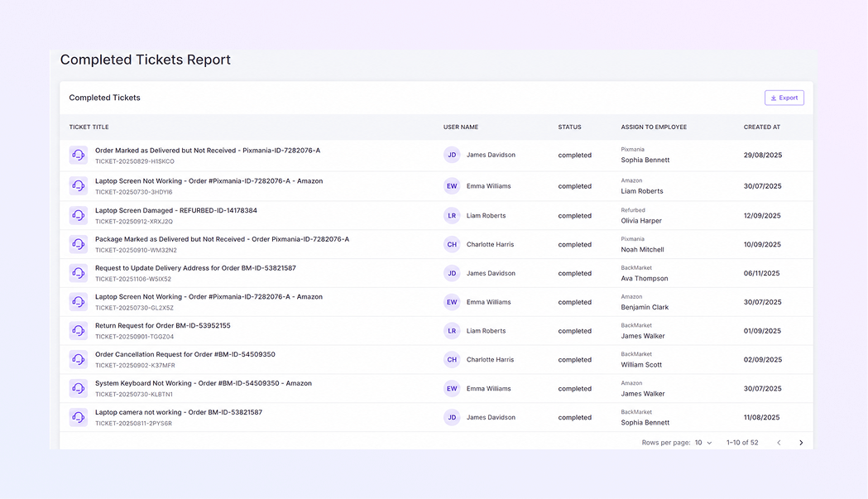Screen dimensions: 868x499
Task: Click EW avatar in ticket 3HDYI6 row
Action: click(452, 186)
